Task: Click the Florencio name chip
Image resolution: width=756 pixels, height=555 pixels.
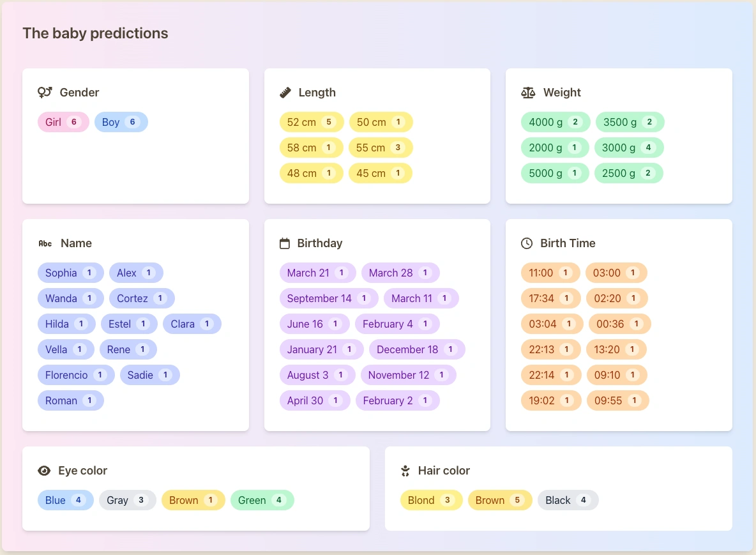Action: (75, 375)
